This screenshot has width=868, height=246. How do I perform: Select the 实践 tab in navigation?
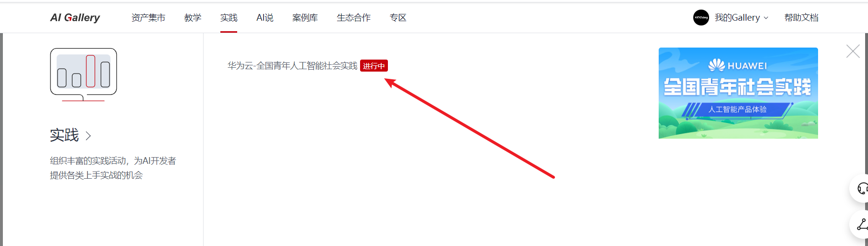click(x=229, y=18)
